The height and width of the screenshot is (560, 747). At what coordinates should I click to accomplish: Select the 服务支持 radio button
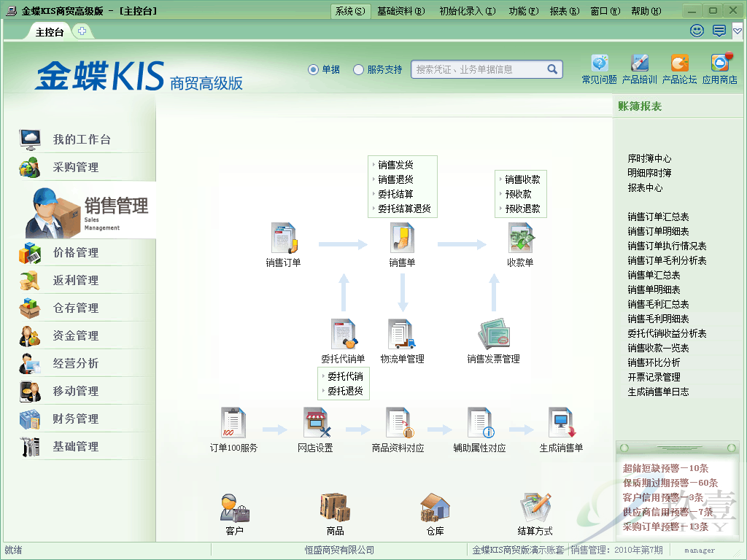click(x=358, y=69)
